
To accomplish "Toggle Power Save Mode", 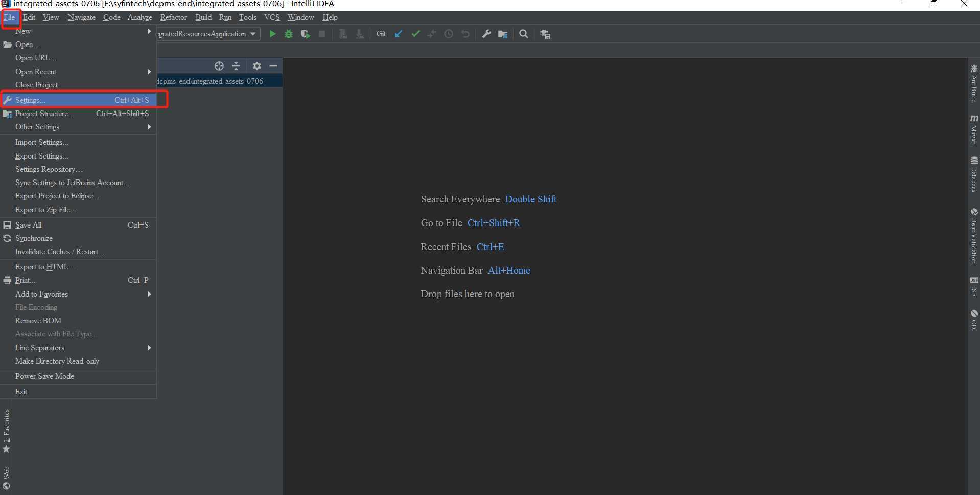I will coord(78,376).
